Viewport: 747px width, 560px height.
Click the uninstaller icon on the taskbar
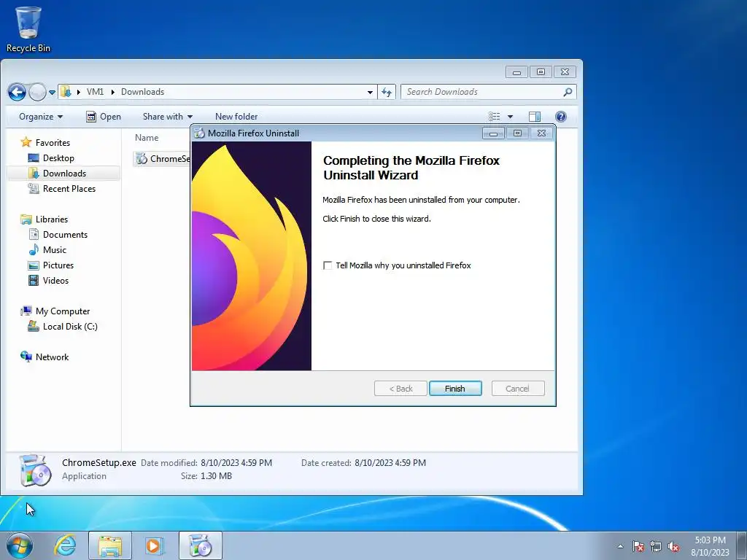201,545
